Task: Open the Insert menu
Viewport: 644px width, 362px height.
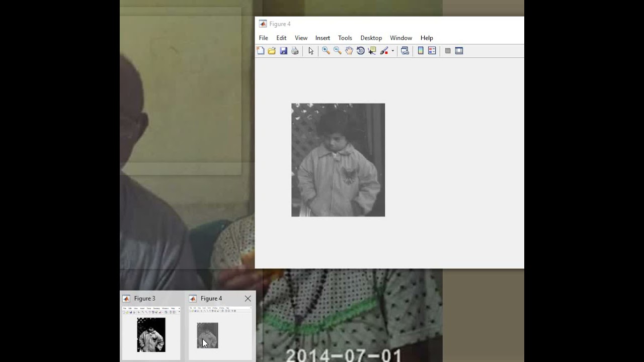Action: coord(323,38)
